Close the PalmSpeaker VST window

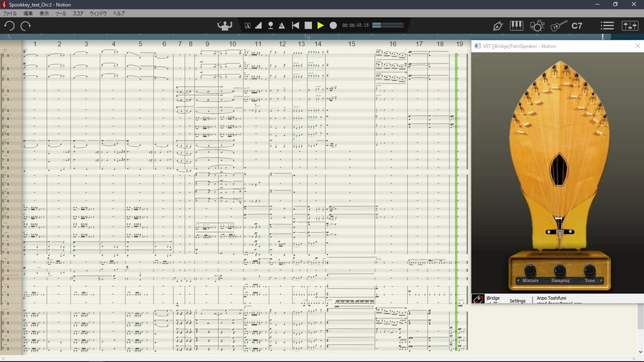pos(637,46)
